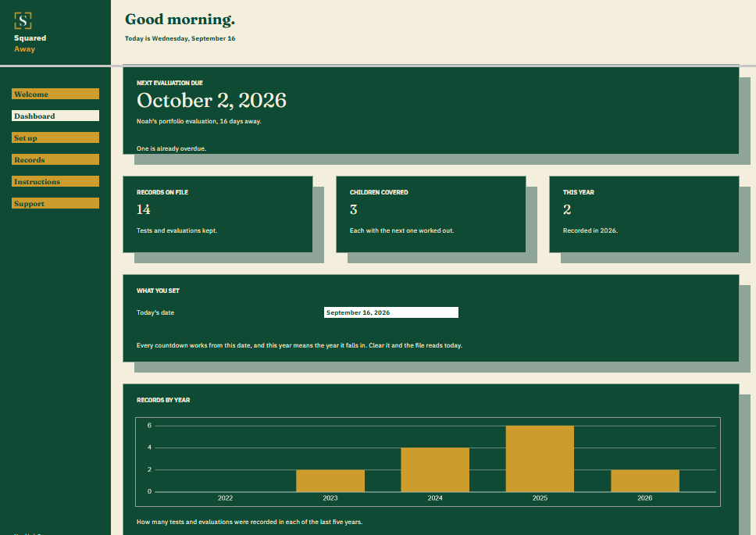The width and height of the screenshot is (756, 535).
Task: Select 'One is already overdue.' text
Action: pos(171,148)
